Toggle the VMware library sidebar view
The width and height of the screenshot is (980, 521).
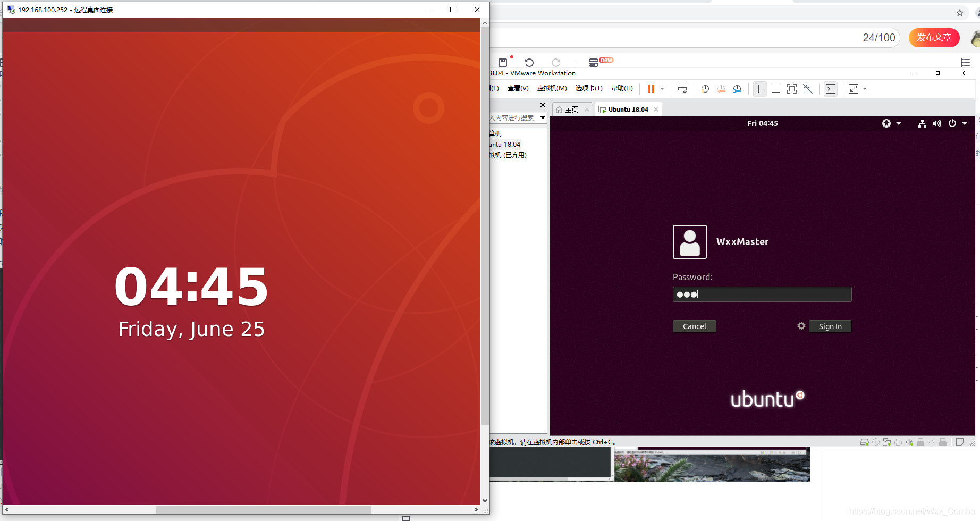click(760, 89)
